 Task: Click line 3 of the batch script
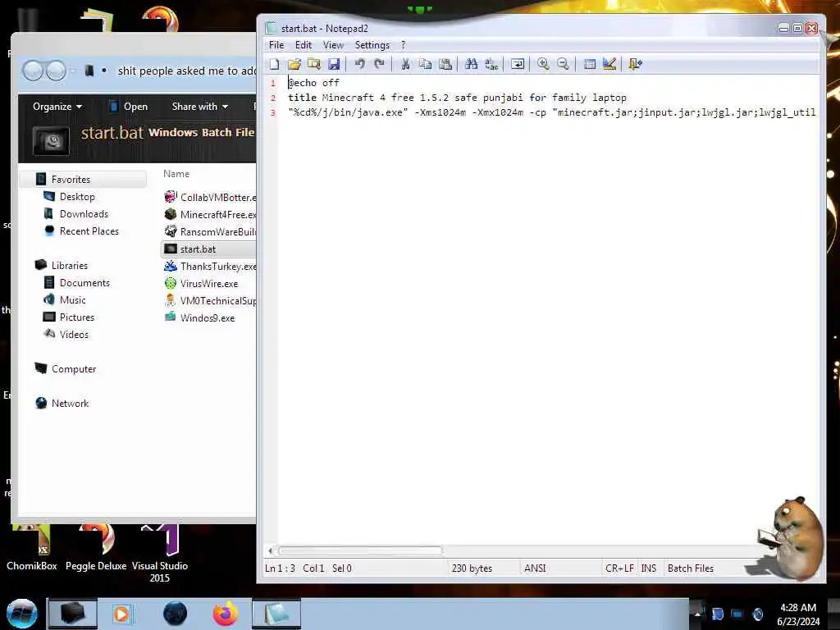[x=552, y=112]
